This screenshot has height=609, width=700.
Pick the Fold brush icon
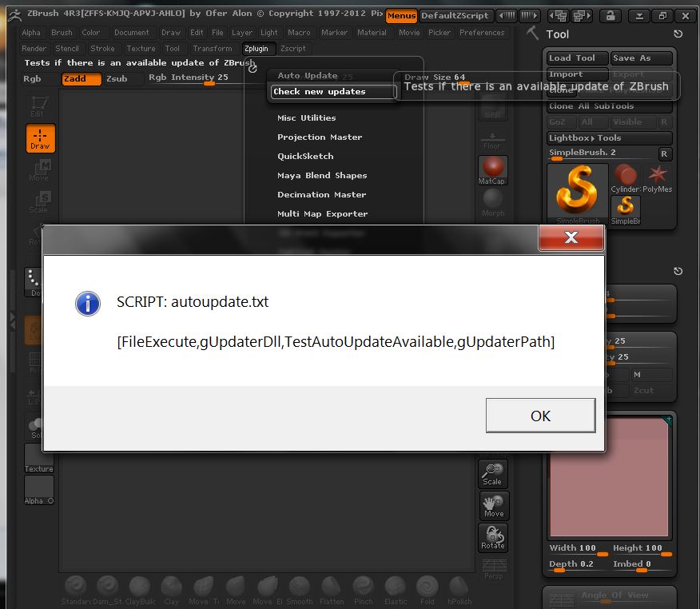coord(428,589)
